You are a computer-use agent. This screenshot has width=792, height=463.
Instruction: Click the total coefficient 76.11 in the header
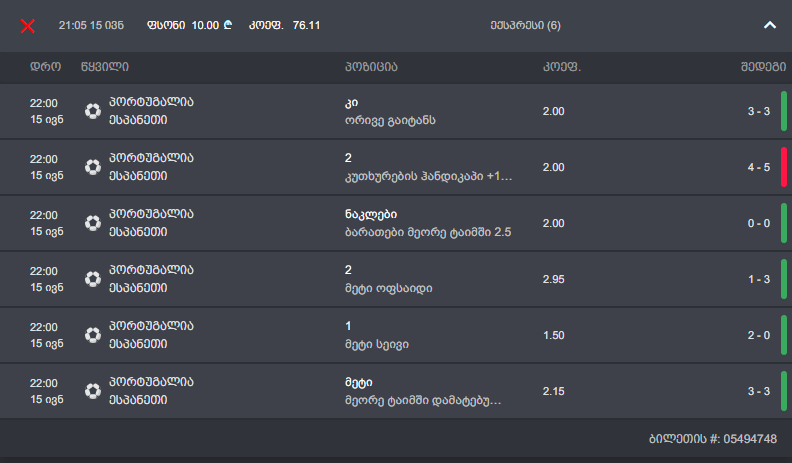point(306,25)
